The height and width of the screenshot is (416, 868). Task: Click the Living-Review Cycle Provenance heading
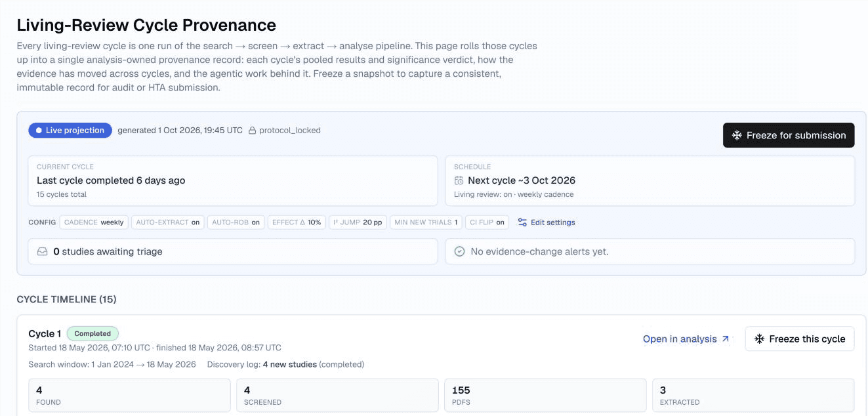pyautogui.click(x=146, y=25)
